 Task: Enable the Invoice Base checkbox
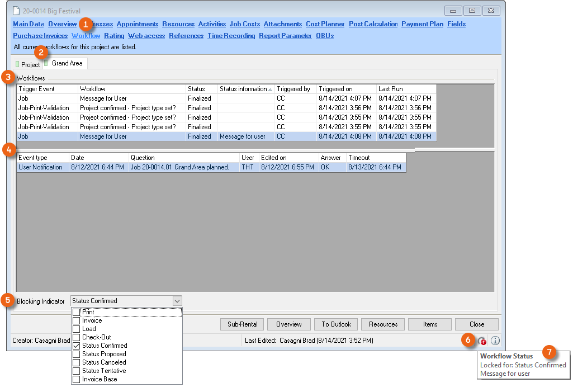77,379
